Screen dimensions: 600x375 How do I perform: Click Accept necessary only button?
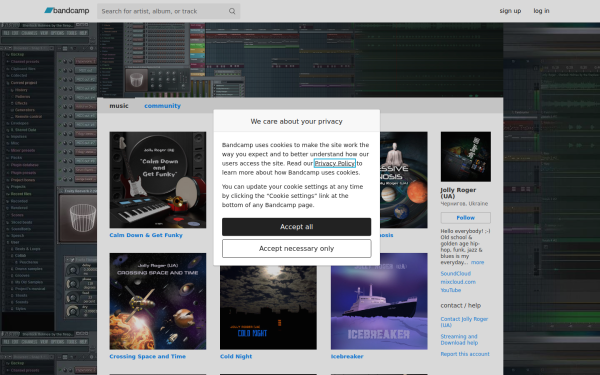[x=297, y=248]
